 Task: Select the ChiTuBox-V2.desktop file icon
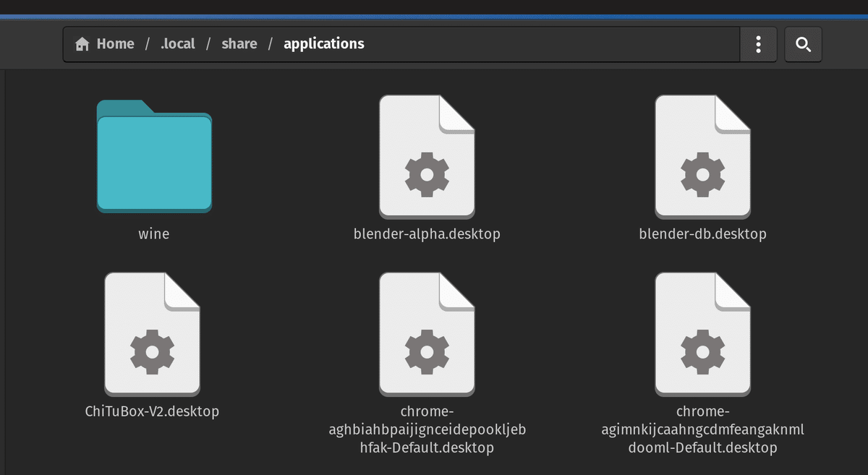tap(152, 334)
